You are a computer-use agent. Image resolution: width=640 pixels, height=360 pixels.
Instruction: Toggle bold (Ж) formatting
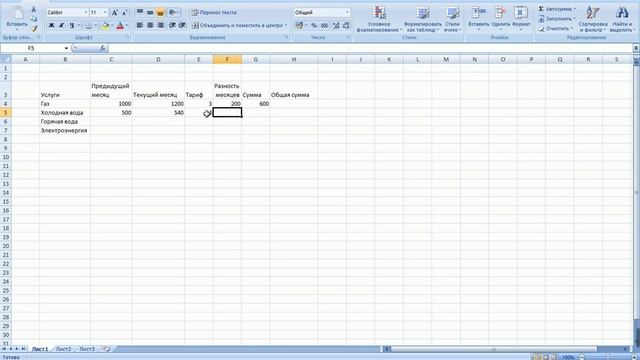[51, 26]
